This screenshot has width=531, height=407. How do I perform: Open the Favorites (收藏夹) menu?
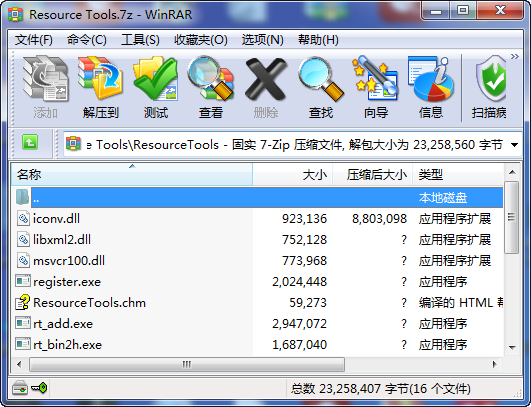[x=200, y=40]
